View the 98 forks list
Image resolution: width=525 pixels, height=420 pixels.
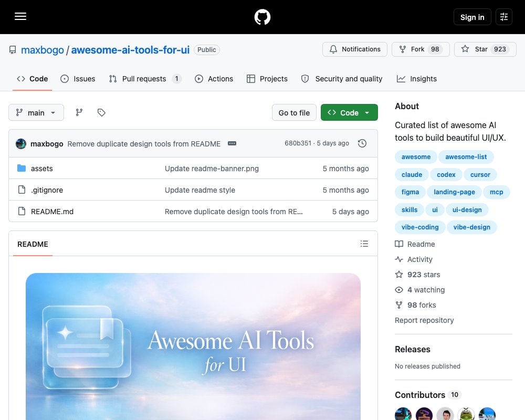click(x=415, y=305)
